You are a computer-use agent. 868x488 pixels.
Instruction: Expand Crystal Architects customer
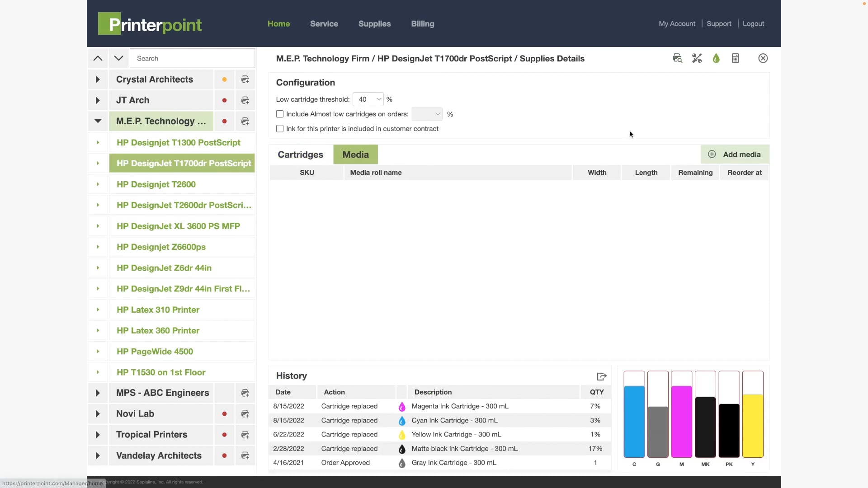tap(98, 80)
